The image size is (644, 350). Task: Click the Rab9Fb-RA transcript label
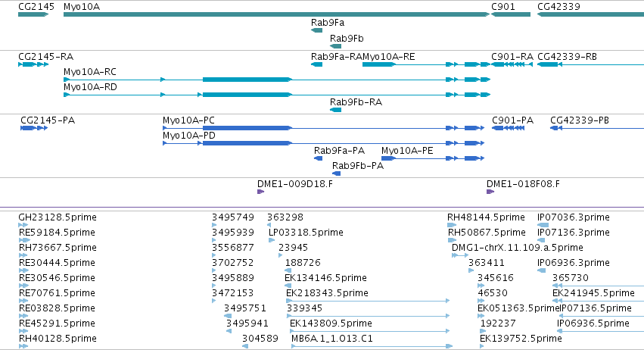[x=356, y=102]
